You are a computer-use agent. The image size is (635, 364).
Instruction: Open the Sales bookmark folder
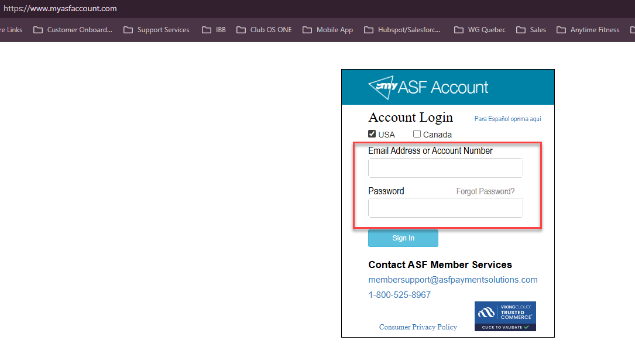click(531, 30)
